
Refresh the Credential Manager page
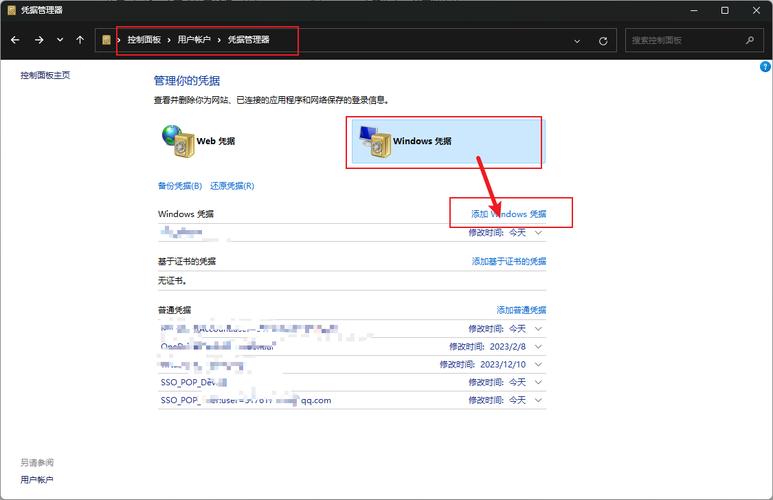click(x=603, y=41)
